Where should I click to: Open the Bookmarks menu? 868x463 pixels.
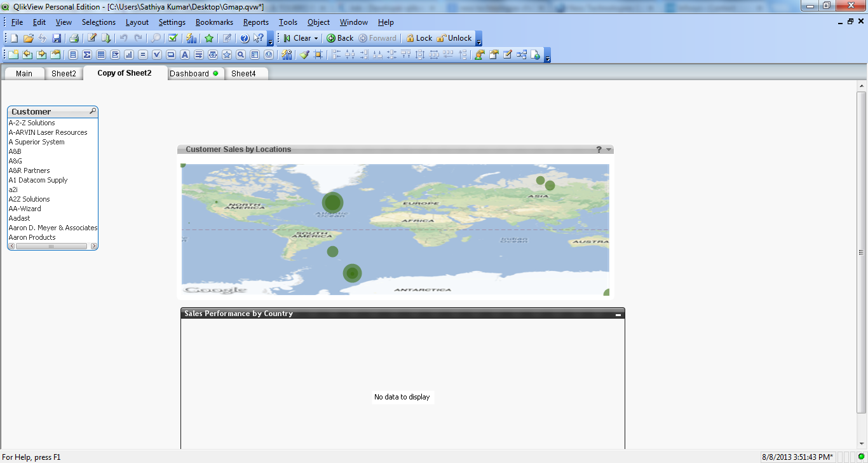coord(214,22)
